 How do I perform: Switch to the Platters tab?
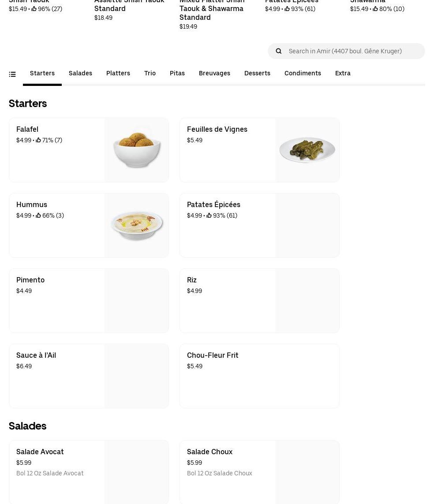118,73
